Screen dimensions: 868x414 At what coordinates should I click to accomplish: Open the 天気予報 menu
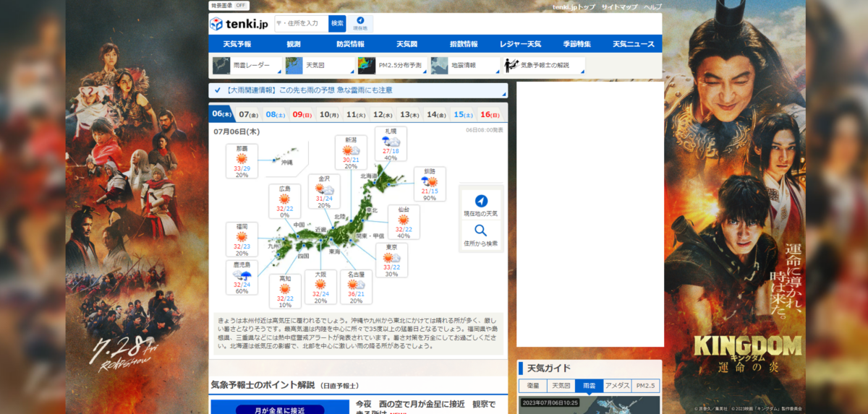point(237,44)
